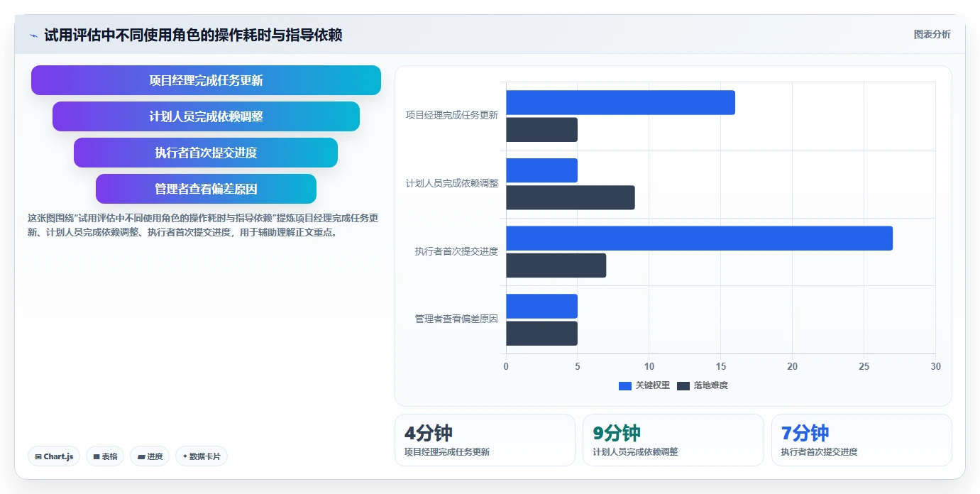The height and width of the screenshot is (494, 980).
Task: Click chart y-axis label 项目经理完成任务更新
Action: pos(452,115)
